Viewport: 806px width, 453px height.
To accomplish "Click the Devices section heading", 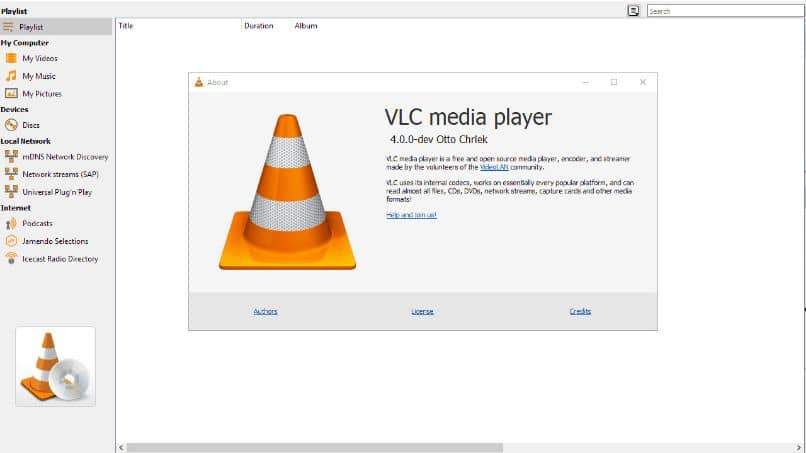I will tap(14, 110).
